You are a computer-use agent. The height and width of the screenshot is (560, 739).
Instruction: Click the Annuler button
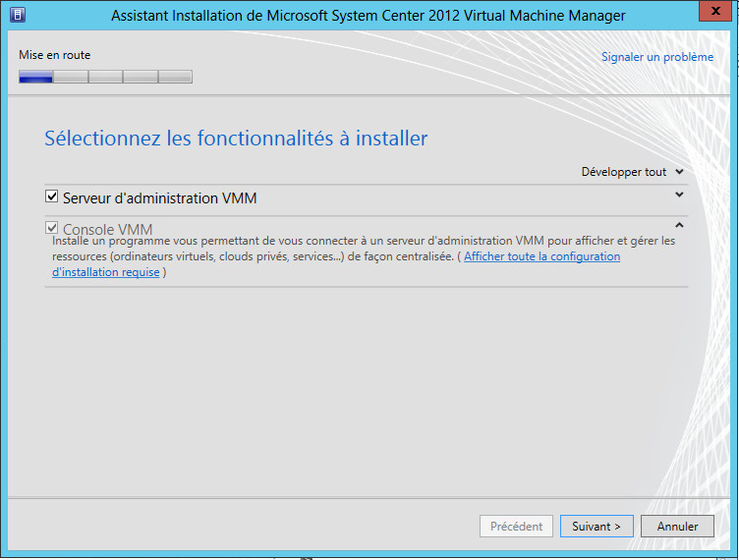pyautogui.click(x=677, y=526)
